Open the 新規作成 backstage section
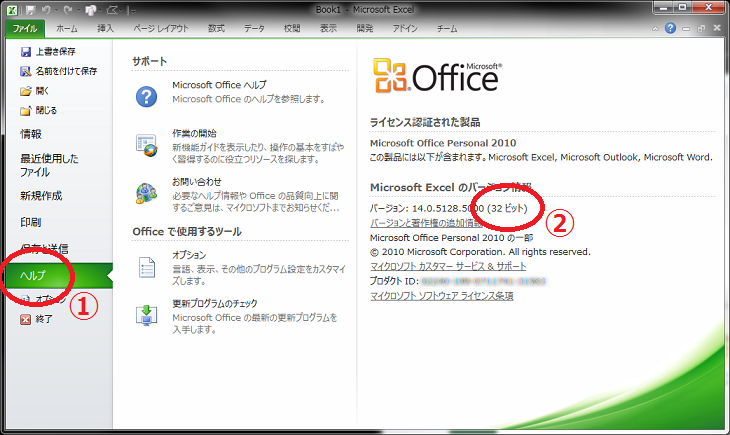This screenshot has width=730, height=435. point(41,196)
